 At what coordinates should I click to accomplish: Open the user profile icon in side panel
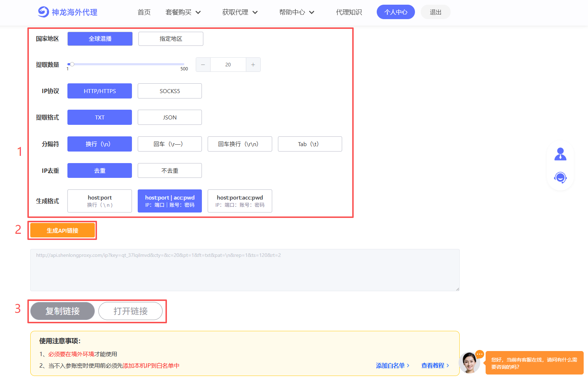point(560,154)
